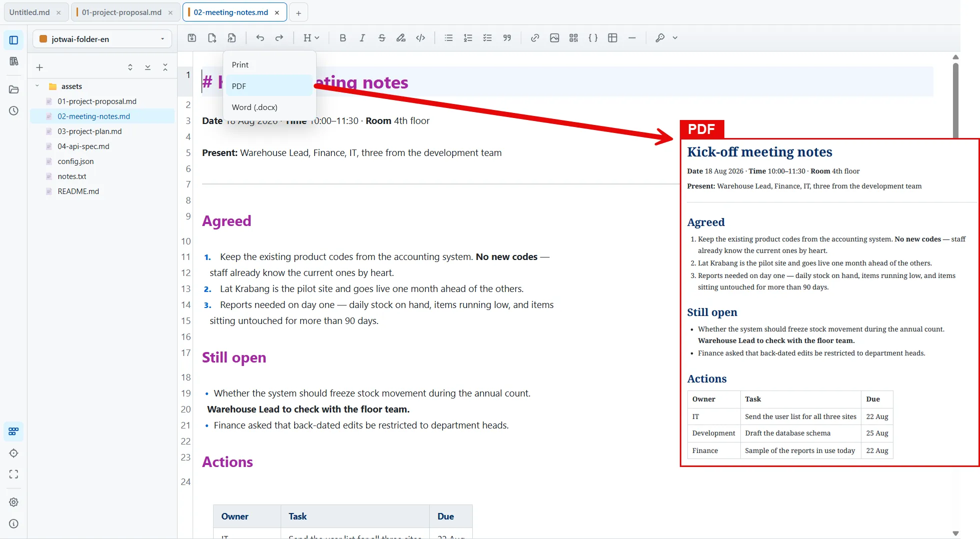The width and height of the screenshot is (980, 539).
Task: Click the scrollbar down arrow
Action: pos(955,533)
